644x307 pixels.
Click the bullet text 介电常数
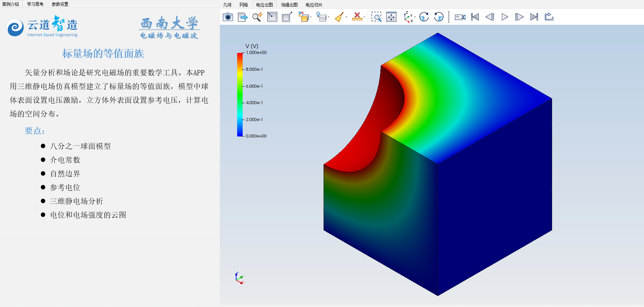pos(65,160)
